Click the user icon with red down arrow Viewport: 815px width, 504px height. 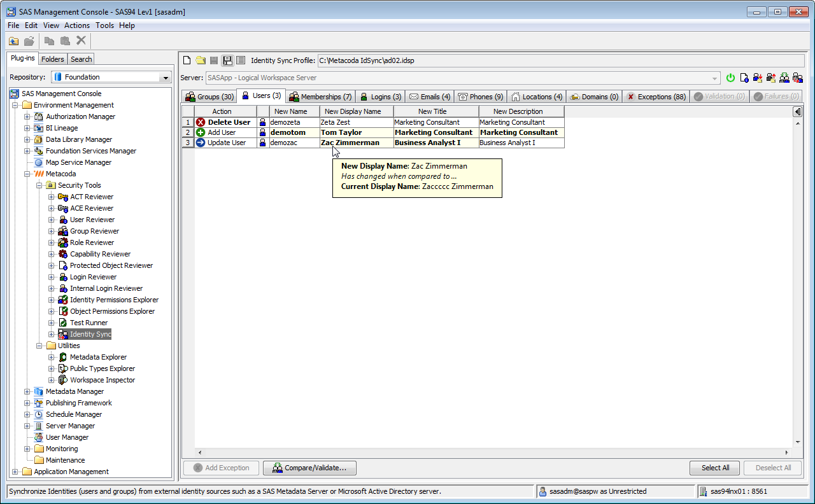tap(758, 78)
